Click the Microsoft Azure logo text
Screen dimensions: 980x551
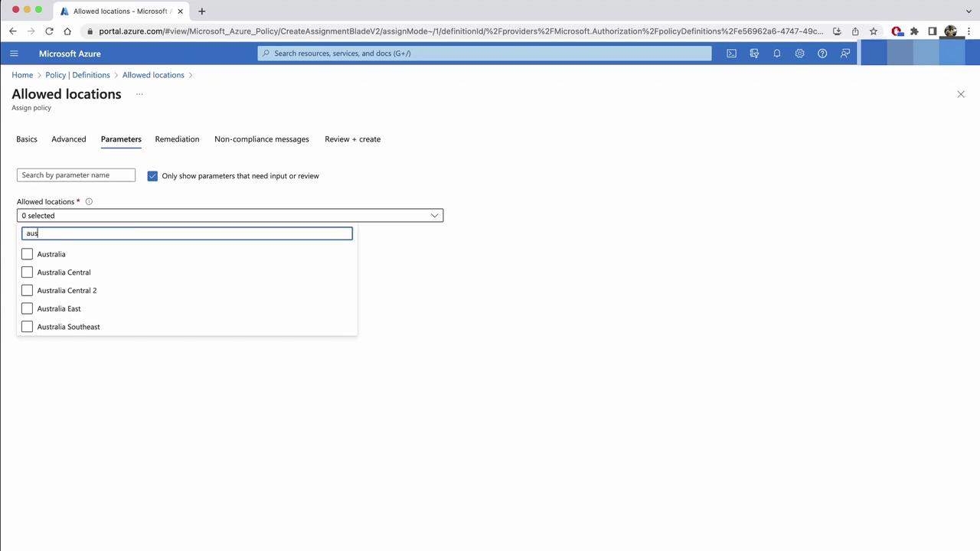pos(70,54)
